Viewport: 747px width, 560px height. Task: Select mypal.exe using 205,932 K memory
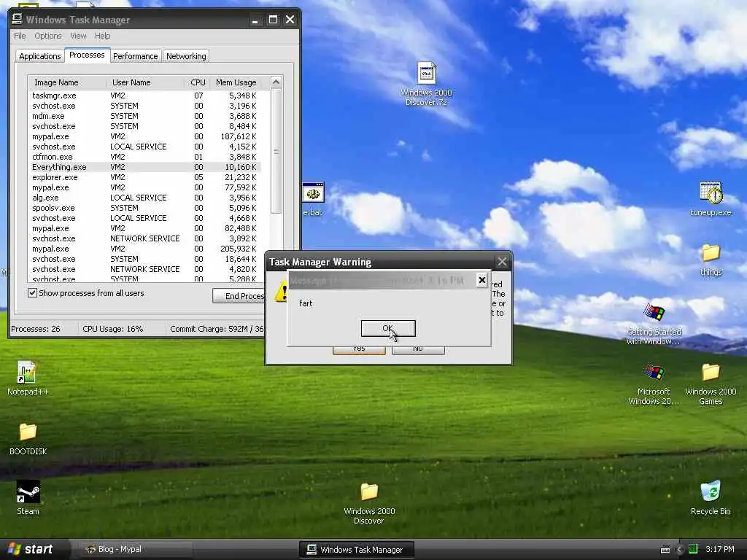[x=144, y=249]
